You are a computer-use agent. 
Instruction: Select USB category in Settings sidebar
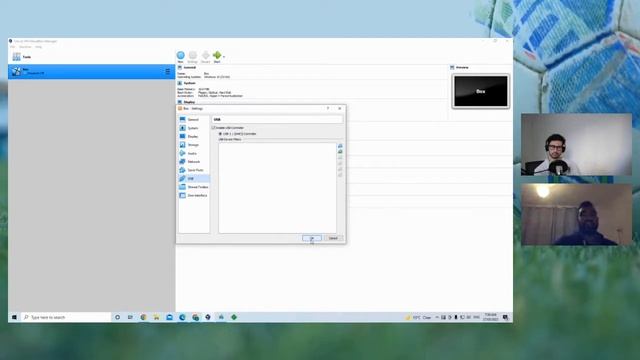coord(194,178)
